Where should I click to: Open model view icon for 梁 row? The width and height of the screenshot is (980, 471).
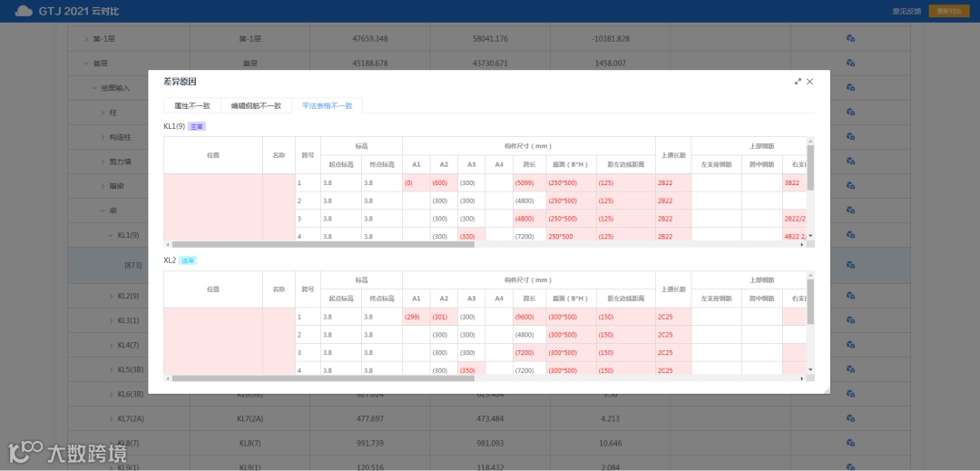point(850,211)
